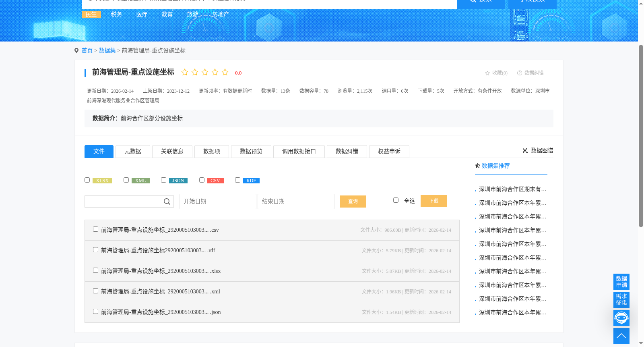644x347 pixels.
Task: Switch to the 文件 tab
Action: pyautogui.click(x=99, y=152)
